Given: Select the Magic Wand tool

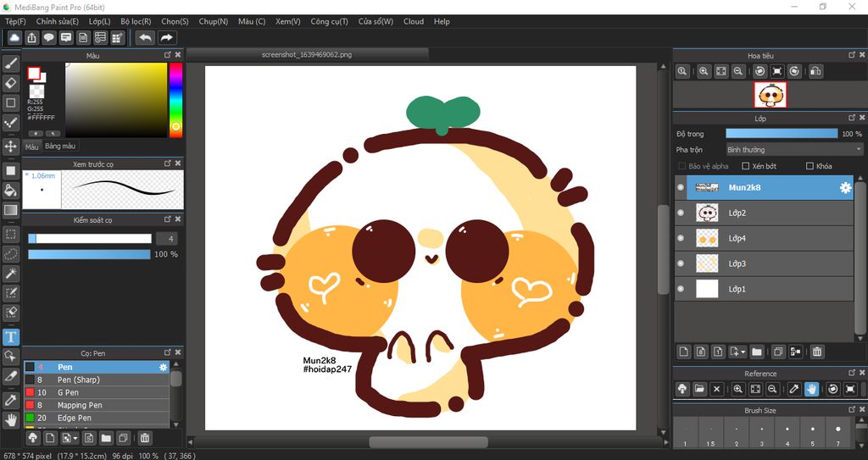Looking at the screenshot, I should click(10, 273).
